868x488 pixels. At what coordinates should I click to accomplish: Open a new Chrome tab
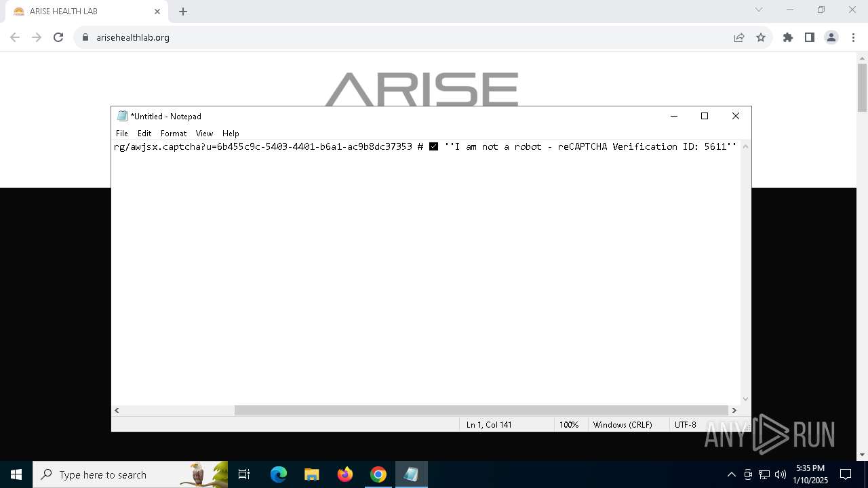[x=183, y=12]
